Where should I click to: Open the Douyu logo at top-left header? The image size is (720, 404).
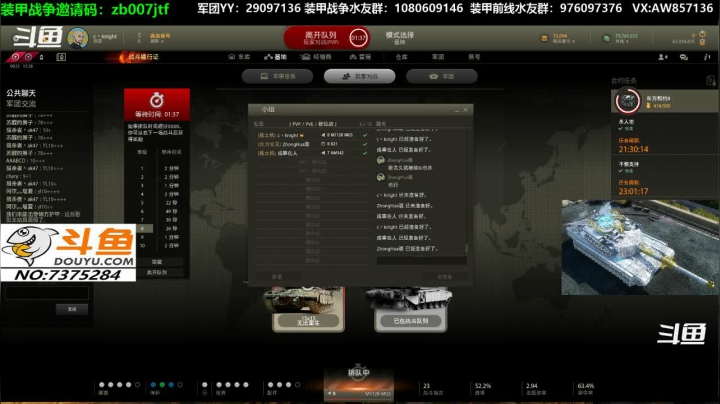point(37,37)
